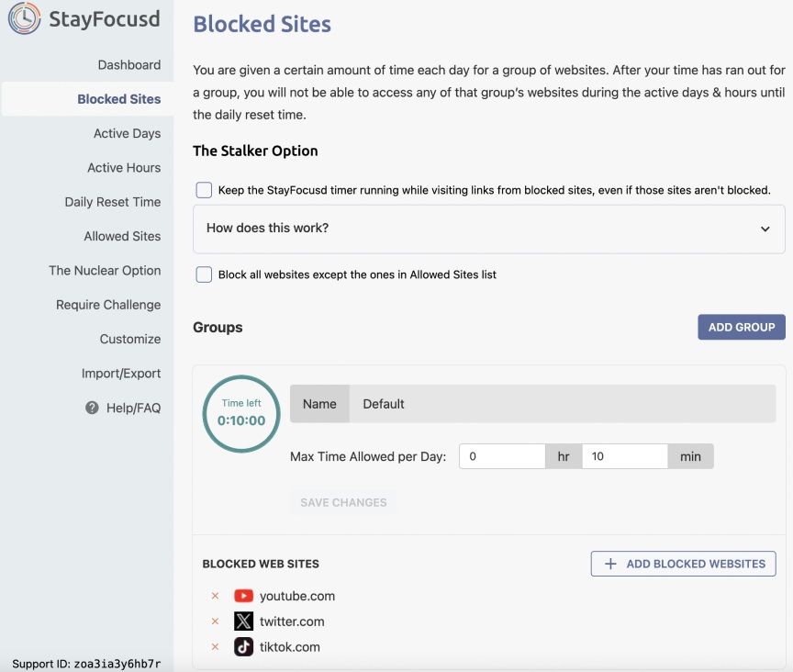
Task: Click the Twitter X icon in blocked list
Action: click(x=243, y=622)
